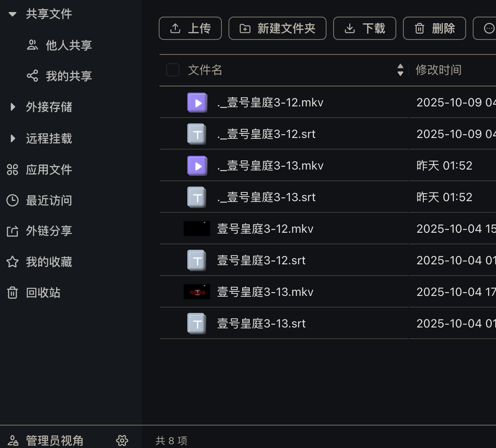Click the thumbnail of 壹号皇庭3-13.mkv
Screen dimensions: 496x448
[197, 292]
